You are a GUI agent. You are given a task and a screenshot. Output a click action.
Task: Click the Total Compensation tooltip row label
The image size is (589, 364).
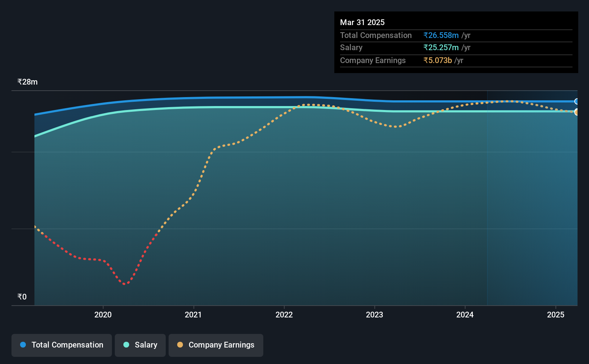coord(376,35)
